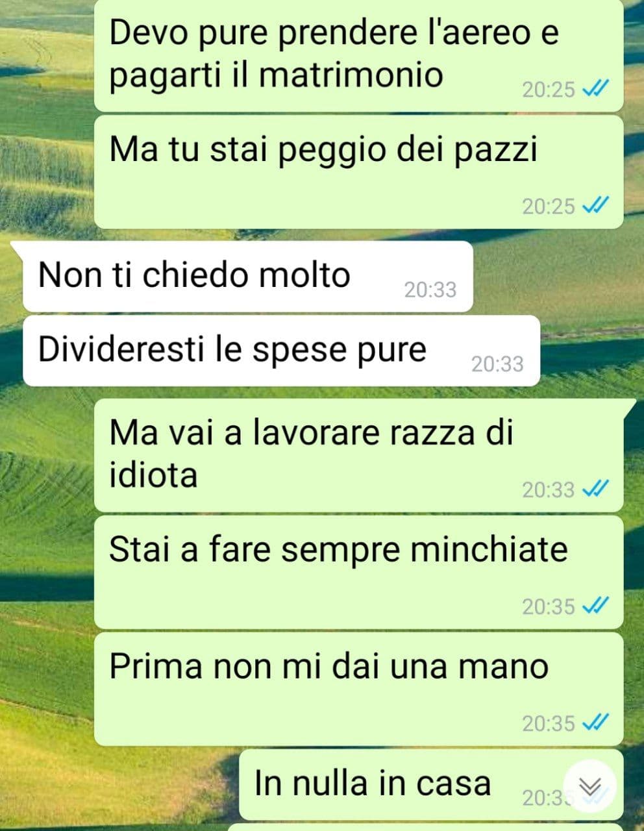Tap read checkmarks on 'dai una mano' message
Screen dimensions: 644x831
pos(595,722)
